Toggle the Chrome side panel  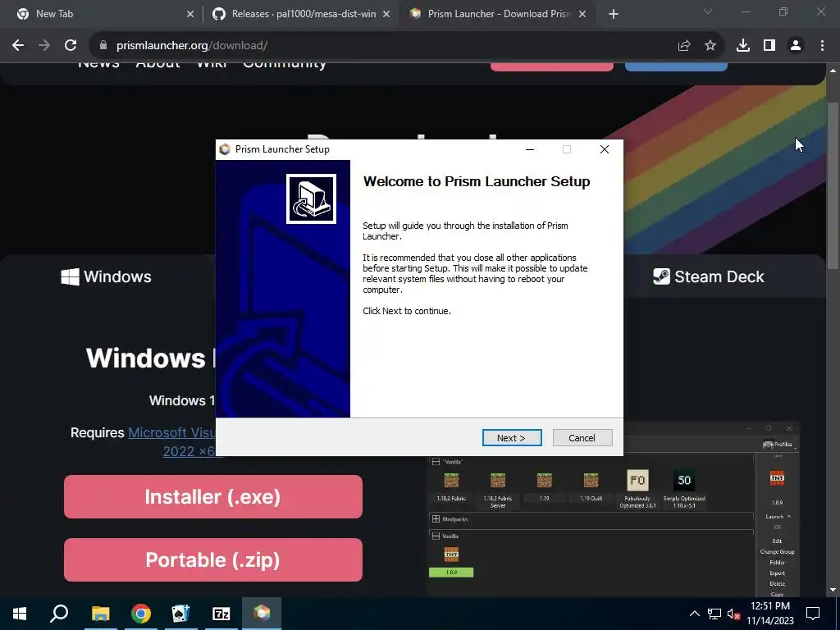point(769,46)
